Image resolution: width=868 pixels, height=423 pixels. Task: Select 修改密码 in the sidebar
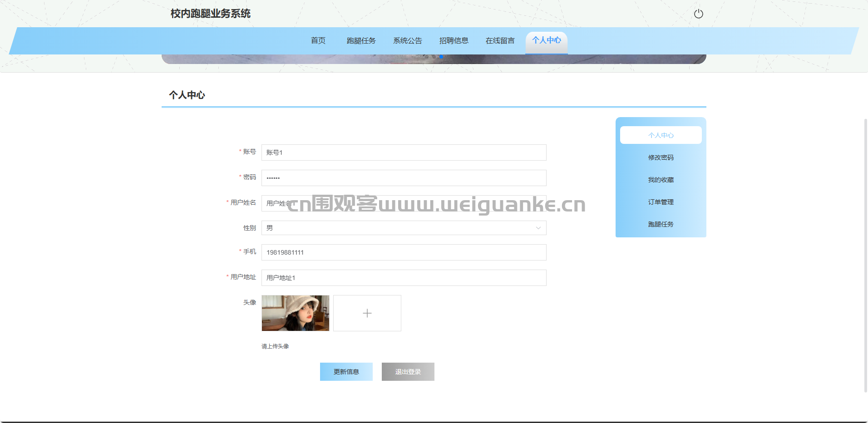(x=661, y=157)
